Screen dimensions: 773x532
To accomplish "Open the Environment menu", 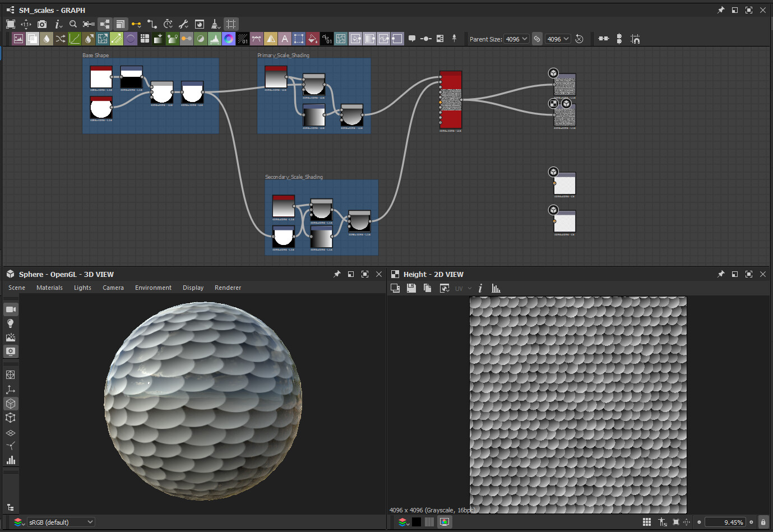I will 153,288.
